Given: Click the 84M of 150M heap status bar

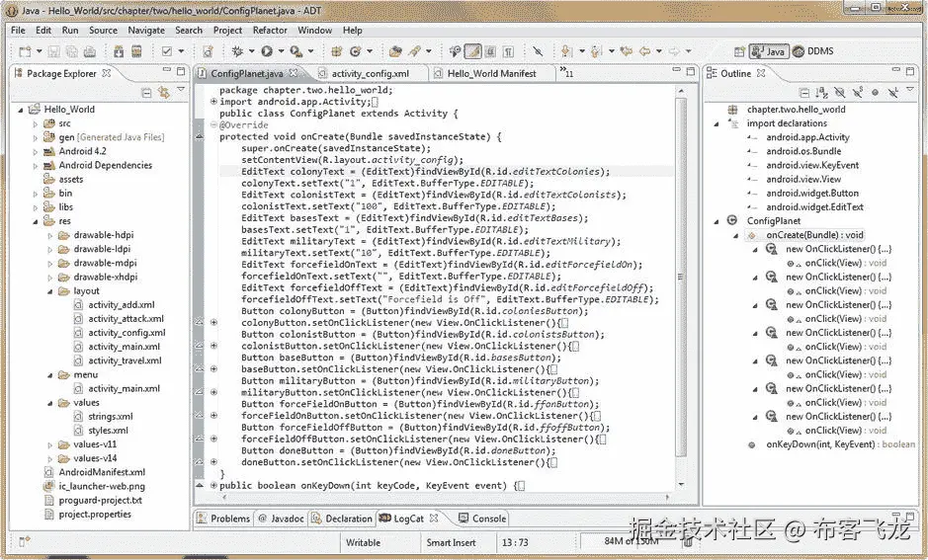Looking at the screenshot, I should click(x=631, y=540).
